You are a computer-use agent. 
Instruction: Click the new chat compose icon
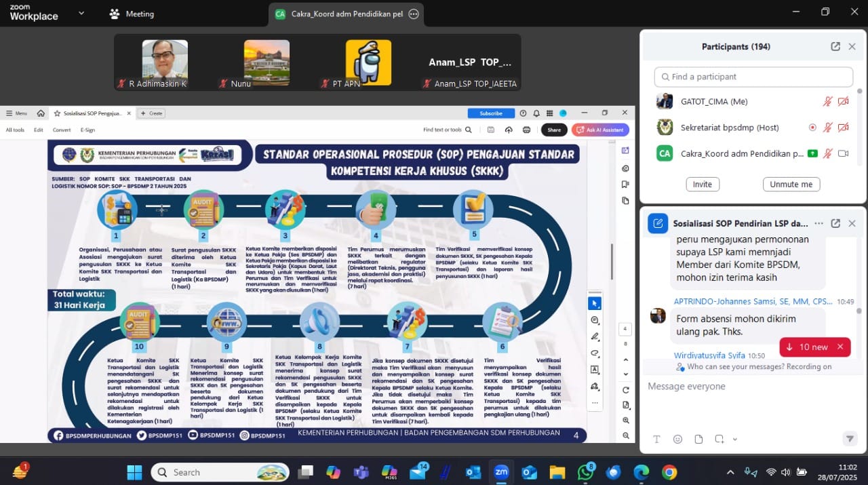[x=658, y=223]
